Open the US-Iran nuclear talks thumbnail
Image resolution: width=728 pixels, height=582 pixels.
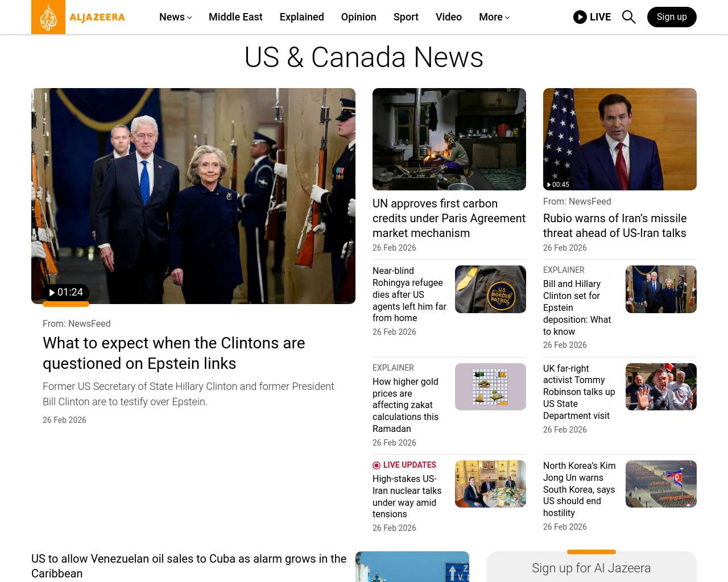pos(490,484)
